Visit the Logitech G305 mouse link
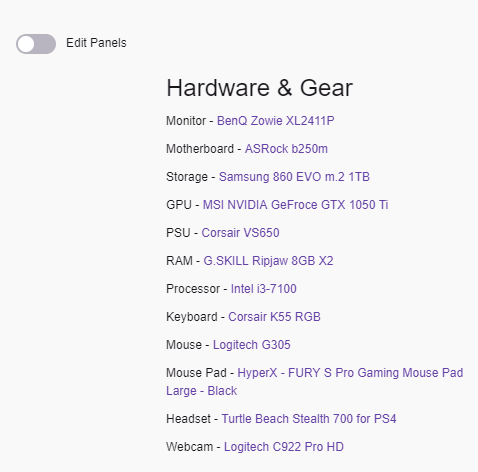The width and height of the screenshot is (478, 472). point(252,345)
